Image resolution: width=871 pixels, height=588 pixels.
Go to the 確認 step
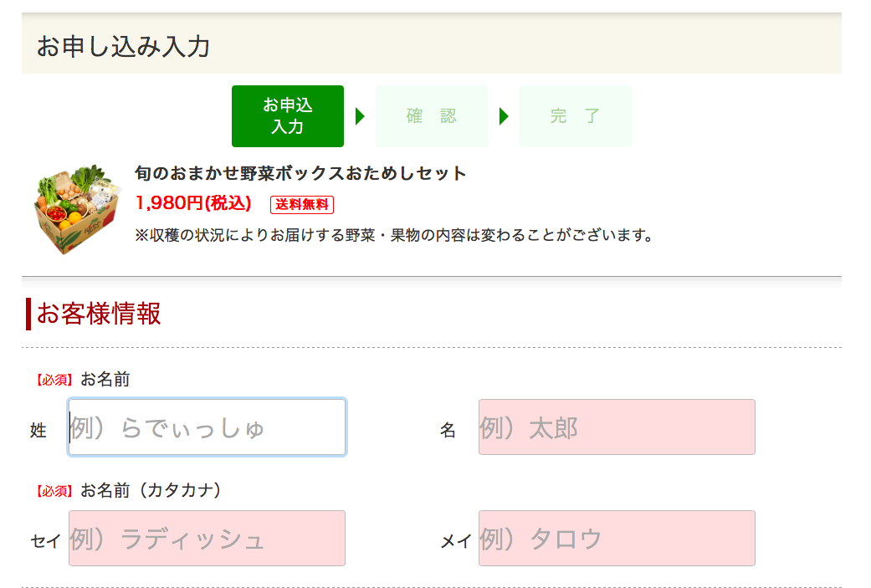point(432,116)
